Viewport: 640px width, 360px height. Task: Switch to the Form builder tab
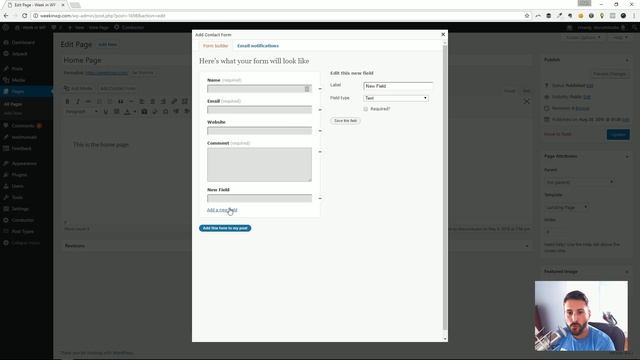(215, 46)
